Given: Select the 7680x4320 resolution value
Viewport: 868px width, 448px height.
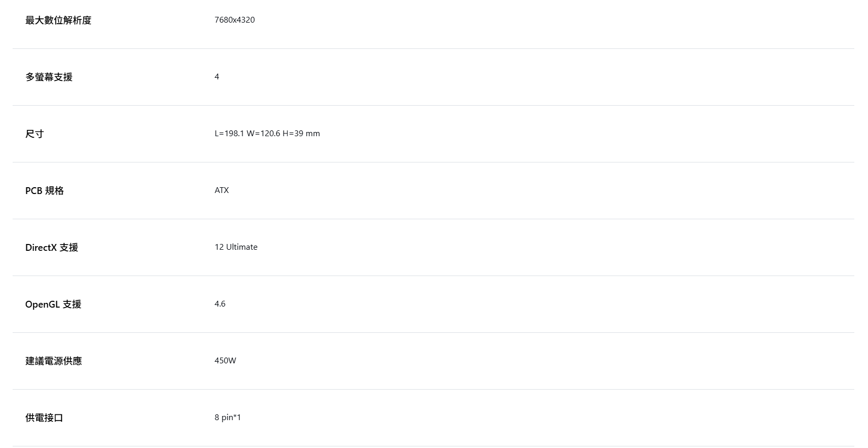Looking at the screenshot, I should click(235, 20).
